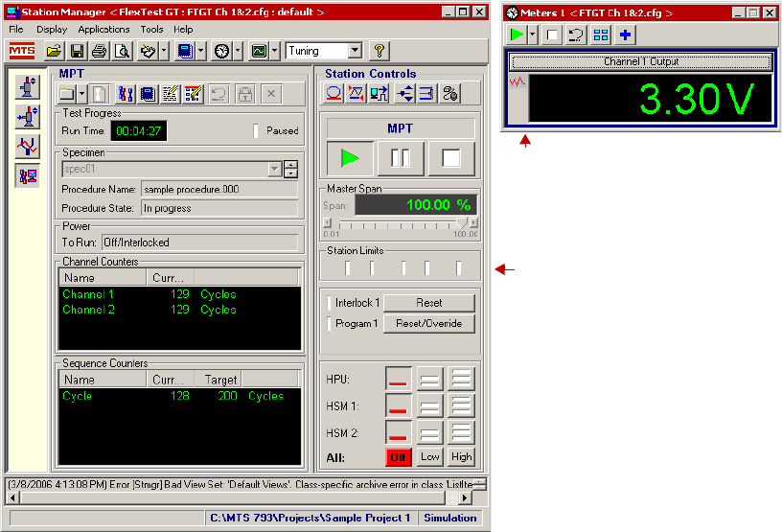Click the mouse-and-device icon in Station Controls
This screenshot has width=782, height=532.
(450, 93)
